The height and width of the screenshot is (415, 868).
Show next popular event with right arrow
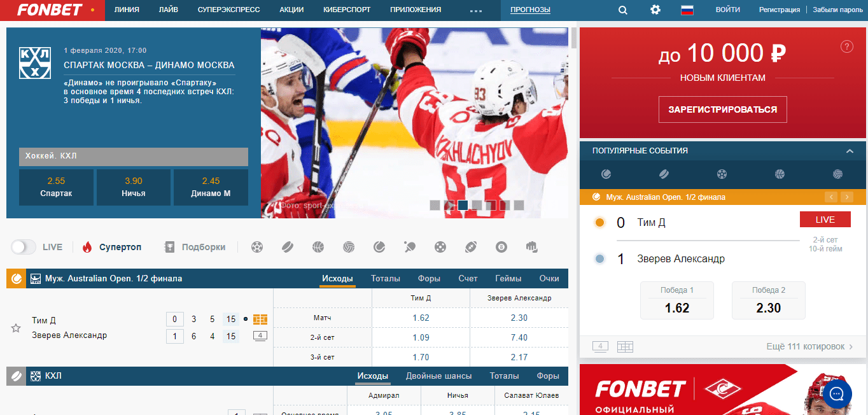(846, 197)
